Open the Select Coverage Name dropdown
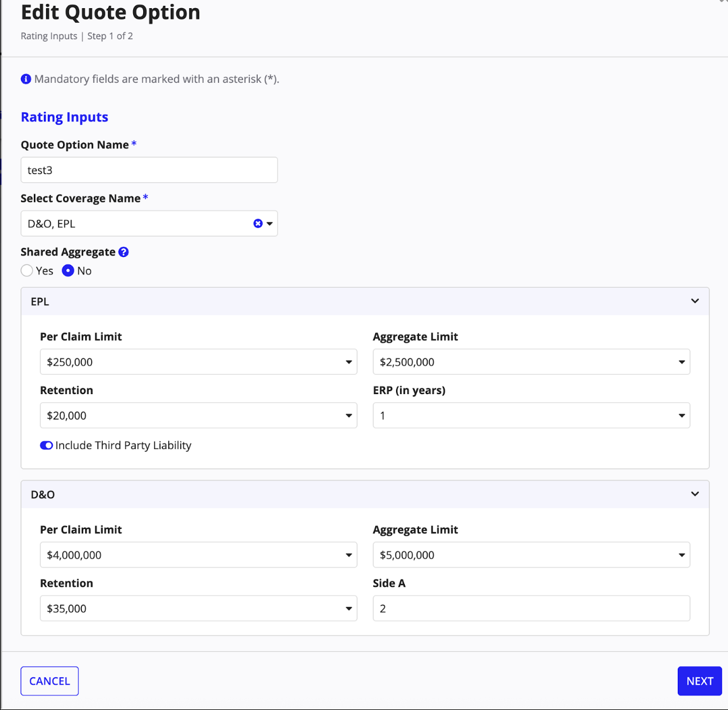This screenshot has width=728, height=710. pyautogui.click(x=269, y=224)
